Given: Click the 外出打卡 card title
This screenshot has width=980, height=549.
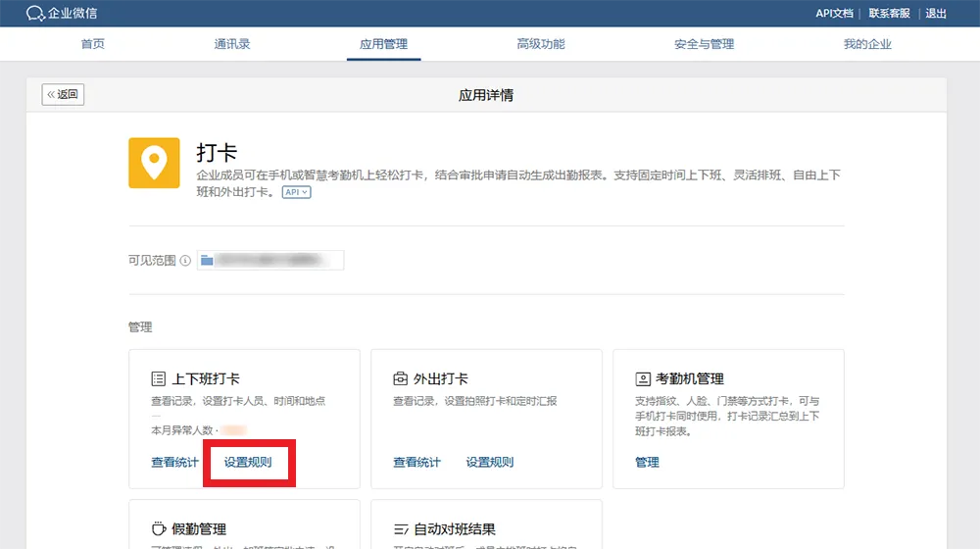Looking at the screenshot, I should point(441,379).
